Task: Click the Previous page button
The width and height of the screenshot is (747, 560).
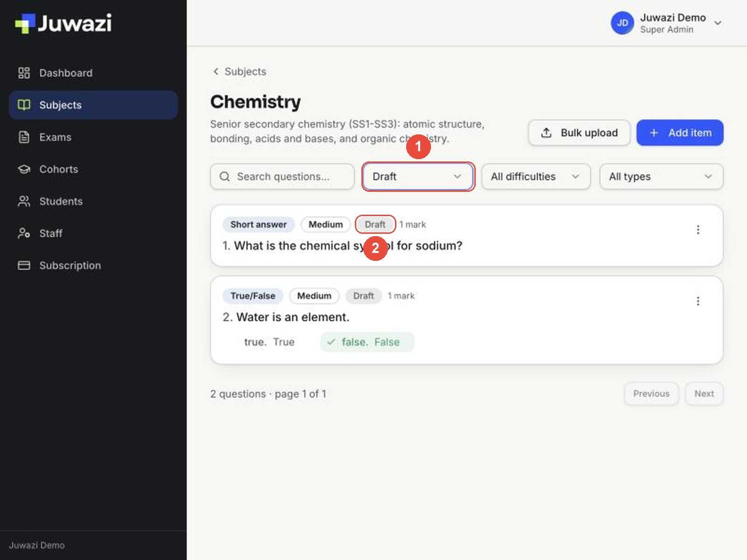Action: [651, 394]
